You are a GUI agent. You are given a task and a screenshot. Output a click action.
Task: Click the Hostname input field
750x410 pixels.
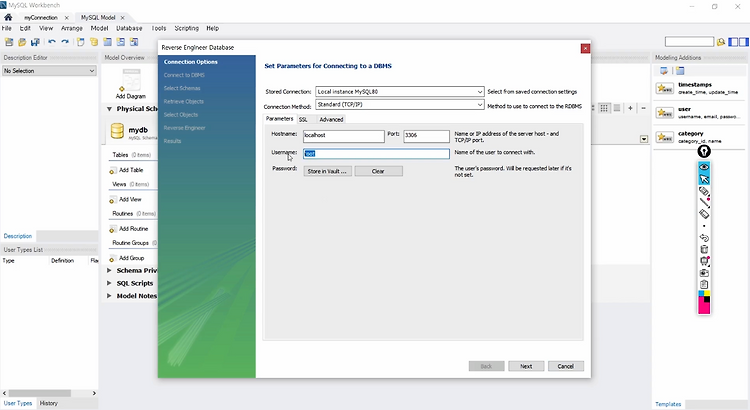[343, 136]
